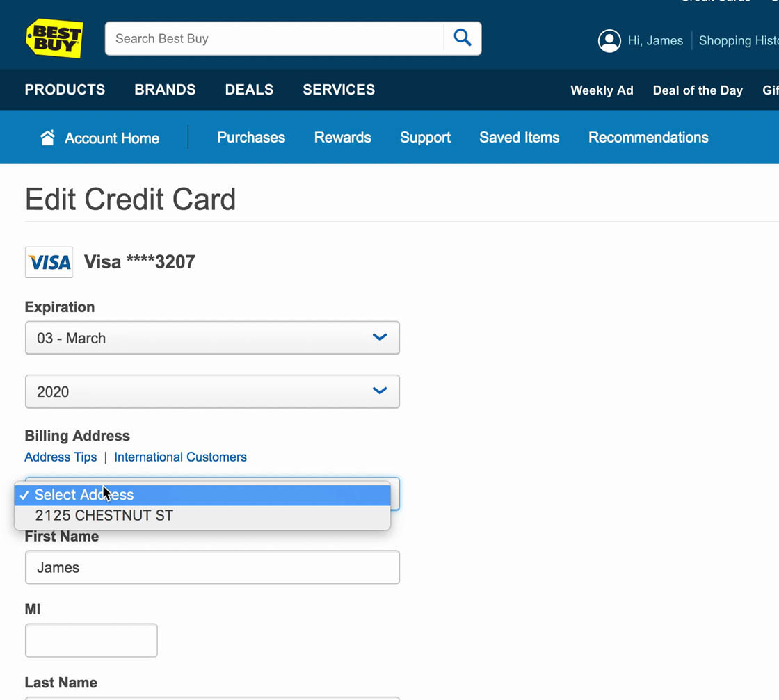
Task: Click the Account Home house icon
Action: tap(47, 138)
